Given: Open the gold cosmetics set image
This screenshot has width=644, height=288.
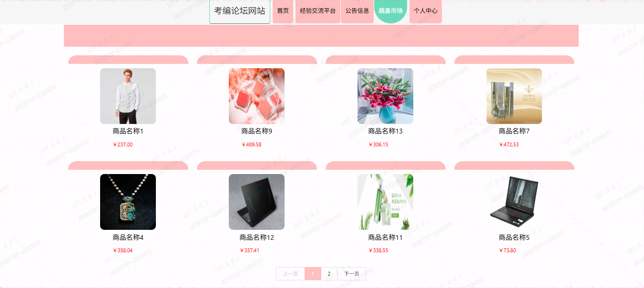Looking at the screenshot, I should pos(514,96).
